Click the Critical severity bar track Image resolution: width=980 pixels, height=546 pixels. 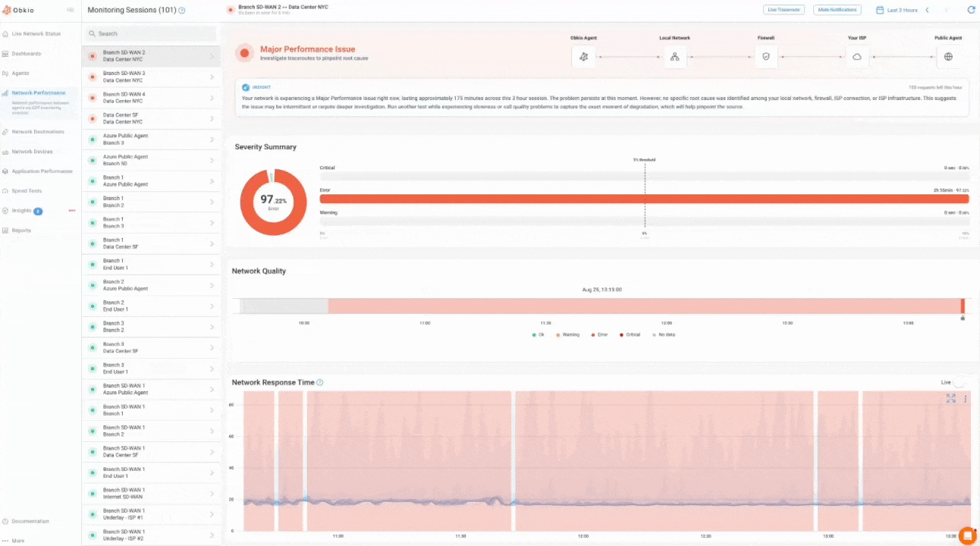(644, 177)
